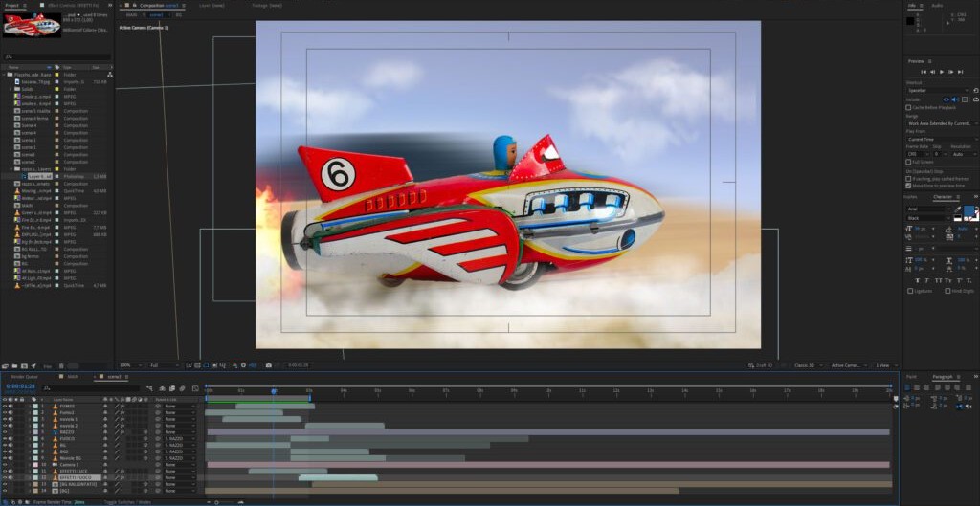Enable Frame Blending for the timeline
The image size is (980, 506).
pyautogui.click(x=172, y=388)
